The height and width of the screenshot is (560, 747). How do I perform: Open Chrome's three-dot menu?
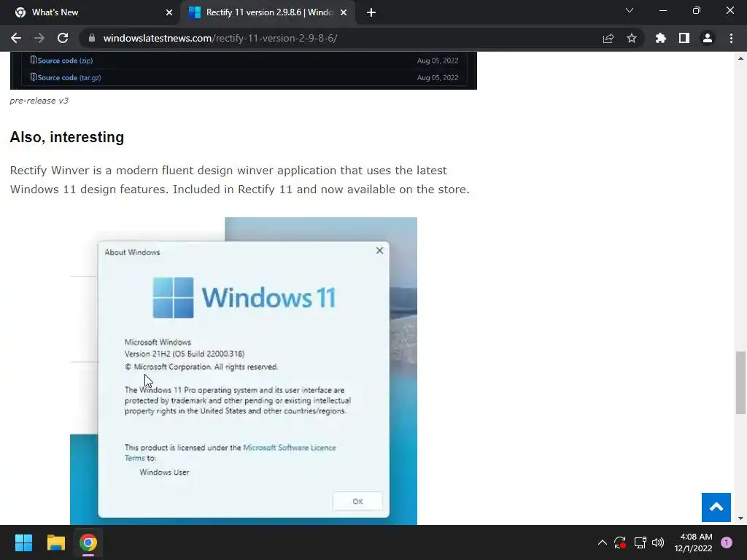[731, 38]
